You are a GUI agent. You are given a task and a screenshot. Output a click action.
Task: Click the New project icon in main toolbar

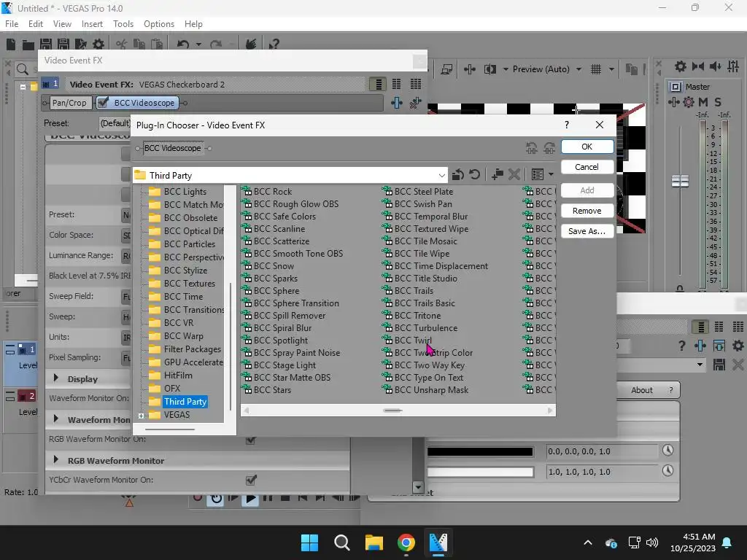point(10,44)
